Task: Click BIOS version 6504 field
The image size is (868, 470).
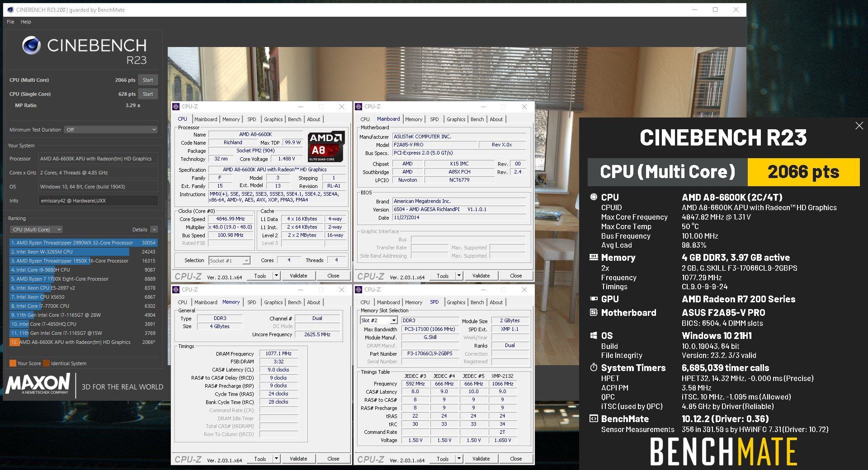Action: (459, 209)
